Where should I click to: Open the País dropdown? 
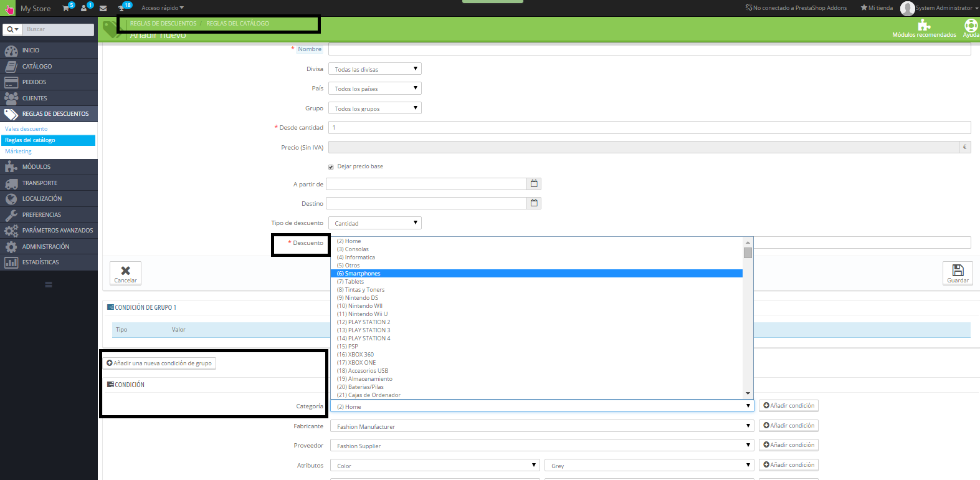pos(374,89)
